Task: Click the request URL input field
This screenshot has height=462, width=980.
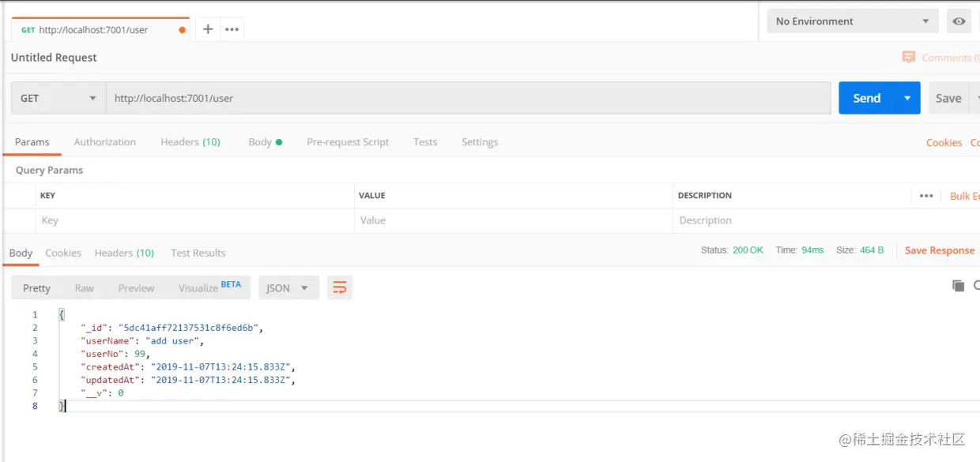Action: 469,98
